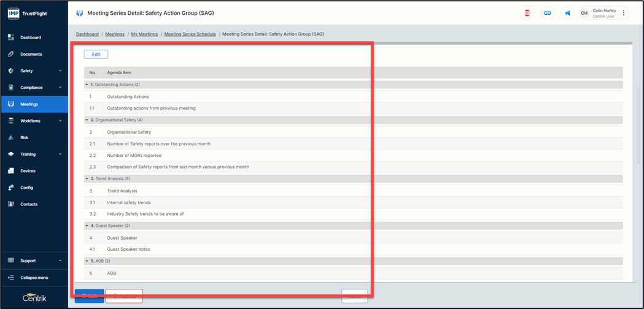This screenshot has height=309, width=644.
Task: Click row 5 'AOB' agenda item
Action: [x=353, y=273]
